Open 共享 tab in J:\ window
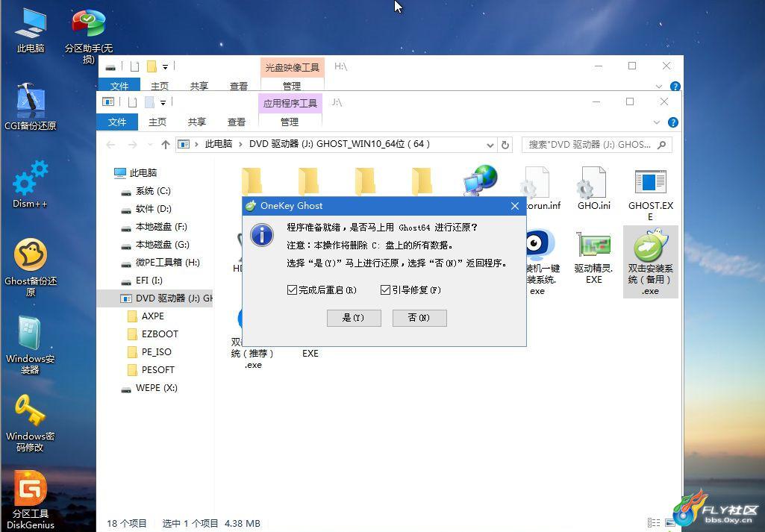The height and width of the screenshot is (532, 765). 197,122
